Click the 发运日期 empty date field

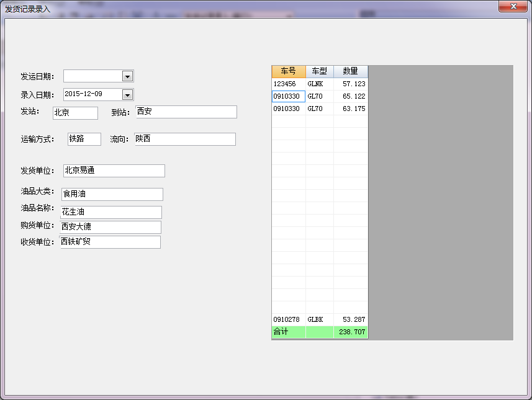[x=99, y=76]
